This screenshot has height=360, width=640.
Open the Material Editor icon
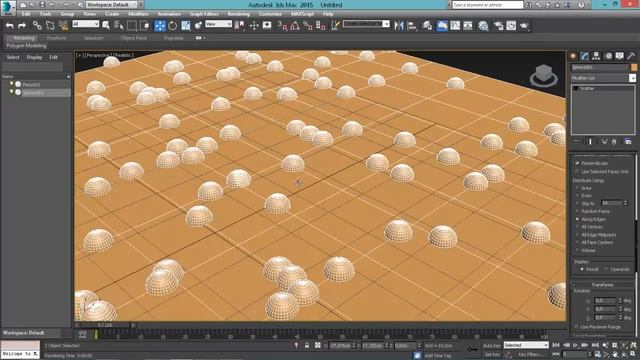pos(483,25)
